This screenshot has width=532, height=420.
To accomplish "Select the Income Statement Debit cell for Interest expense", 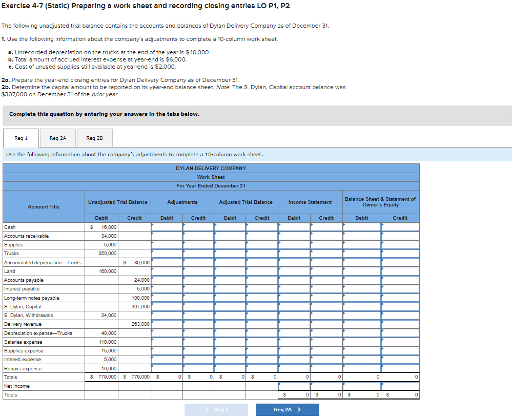I will point(294,359).
